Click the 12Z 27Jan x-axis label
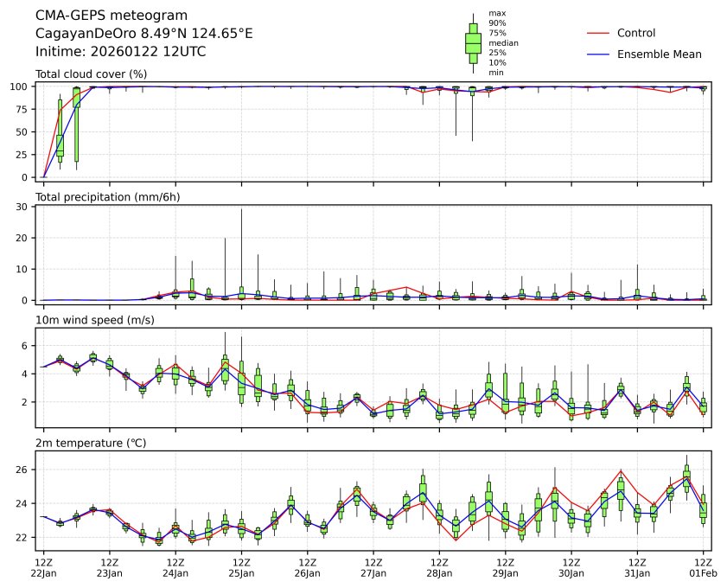This screenshot has height=588, width=727. (x=373, y=566)
